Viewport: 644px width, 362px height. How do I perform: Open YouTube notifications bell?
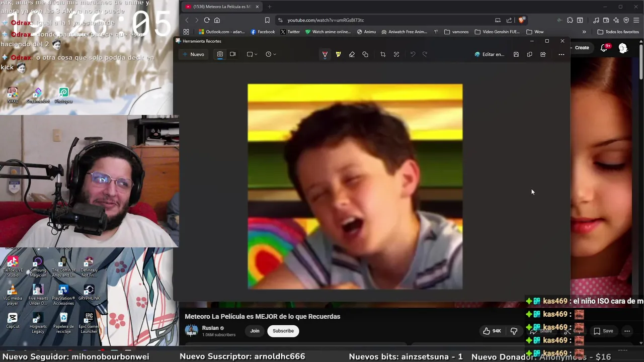[x=604, y=48]
